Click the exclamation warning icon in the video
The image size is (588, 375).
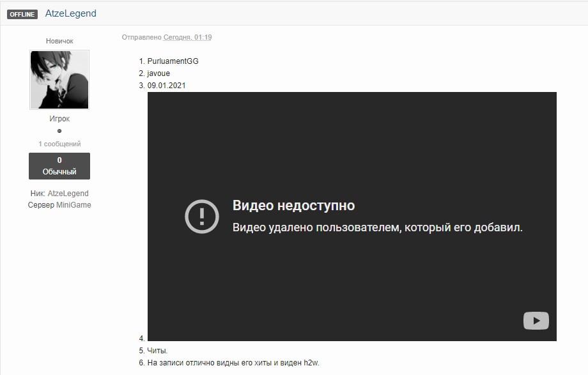click(202, 216)
